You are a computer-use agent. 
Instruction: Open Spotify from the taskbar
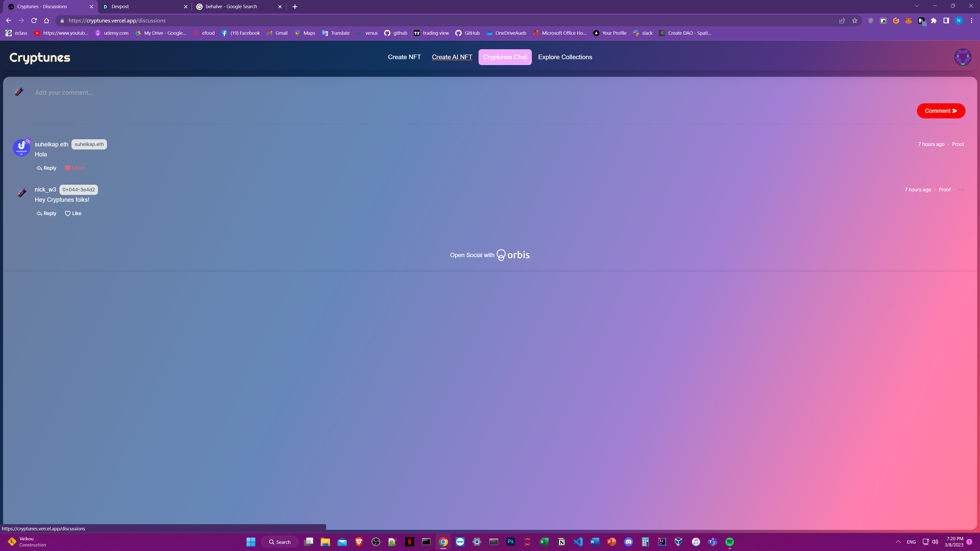(x=729, y=542)
